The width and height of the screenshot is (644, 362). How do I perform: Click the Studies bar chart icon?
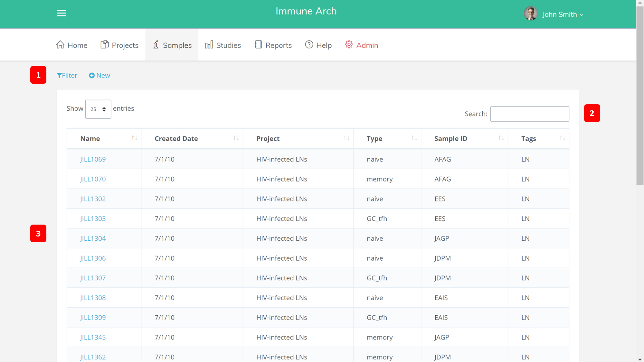tap(209, 45)
